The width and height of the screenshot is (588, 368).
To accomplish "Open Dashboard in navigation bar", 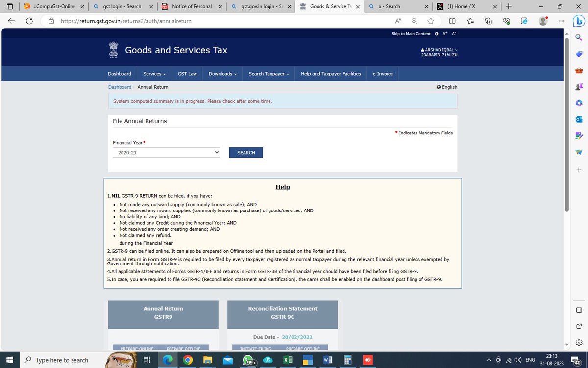I will coord(120,74).
